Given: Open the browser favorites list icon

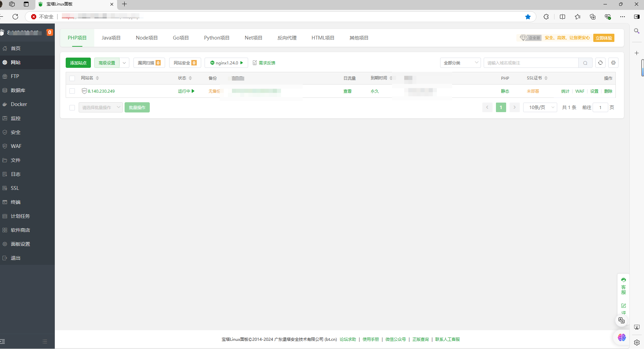Looking at the screenshot, I should click(x=578, y=17).
